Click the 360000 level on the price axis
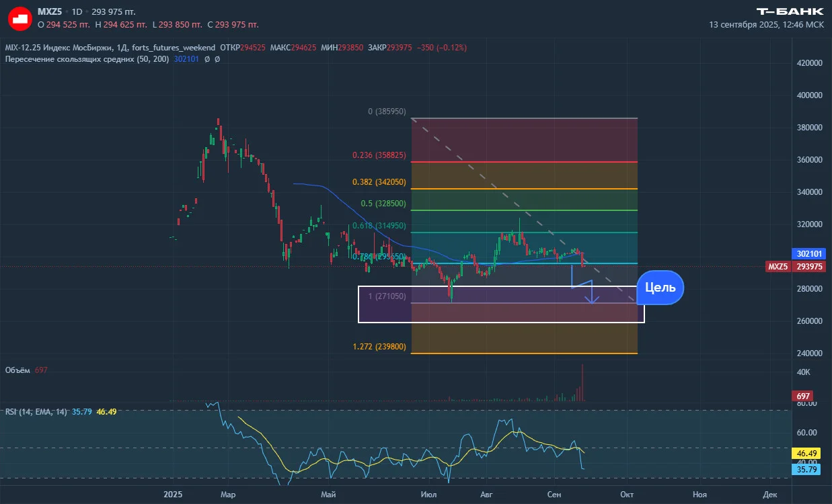Image resolution: width=832 pixels, height=504 pixels. click(809, 160)
